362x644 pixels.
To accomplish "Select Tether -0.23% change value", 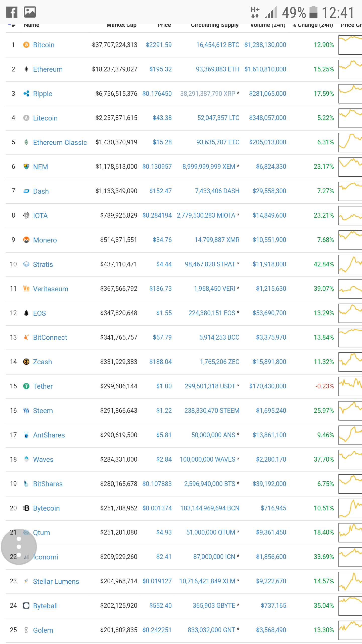I will (x=325, y=386).
